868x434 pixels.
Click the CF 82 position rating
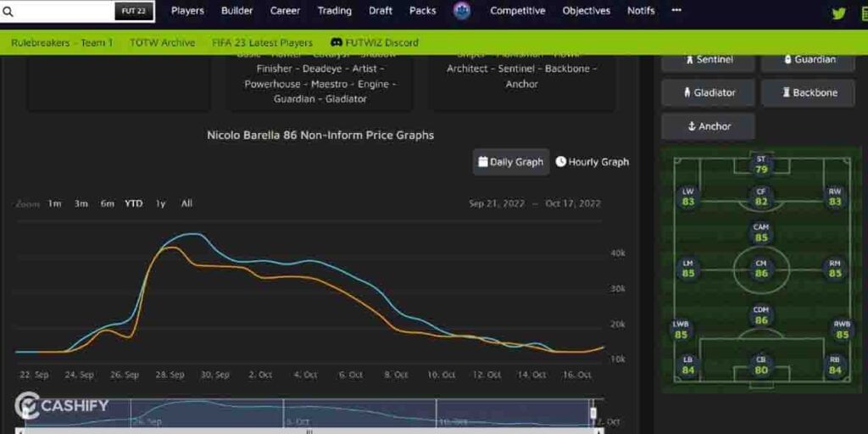point(761,197)
